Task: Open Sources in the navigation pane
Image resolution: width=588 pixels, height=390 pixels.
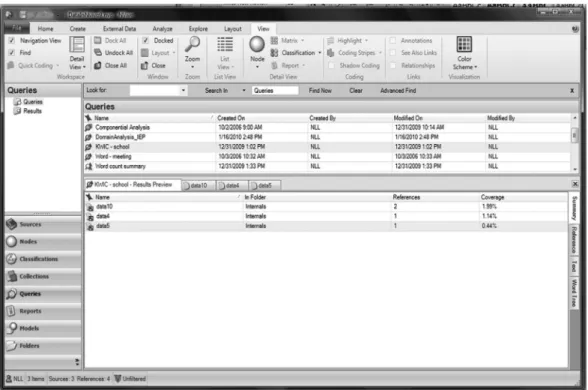Action: click(44, 224)
